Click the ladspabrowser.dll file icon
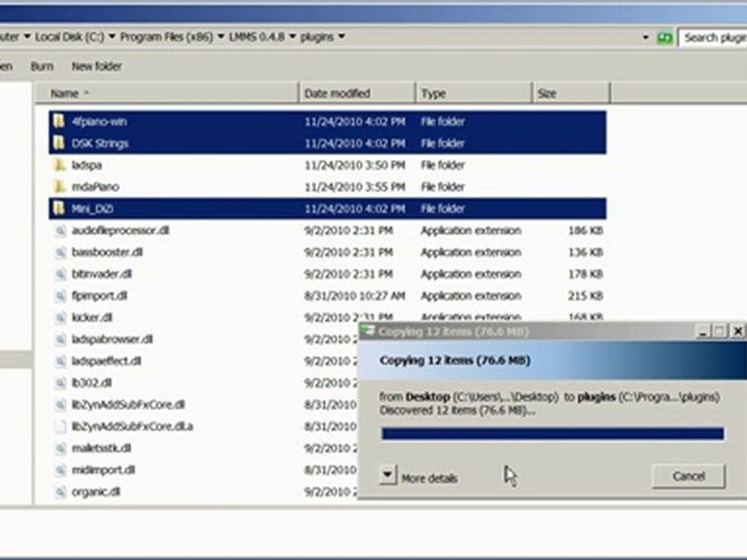 (60, 340)
